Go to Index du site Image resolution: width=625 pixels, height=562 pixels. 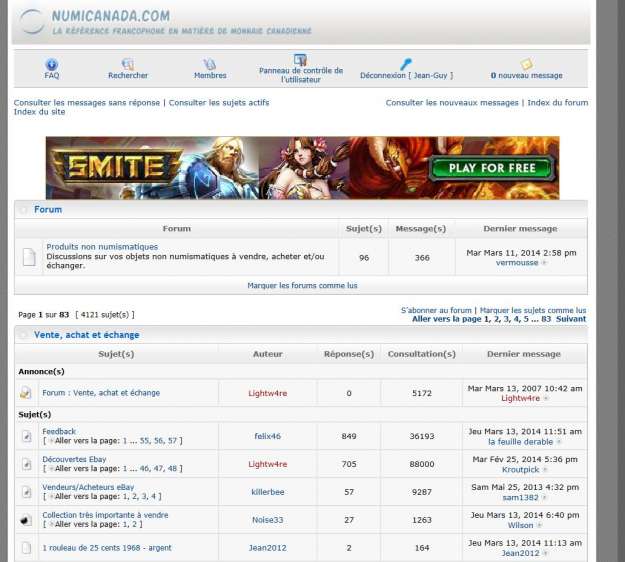click(x=39, y=112)
